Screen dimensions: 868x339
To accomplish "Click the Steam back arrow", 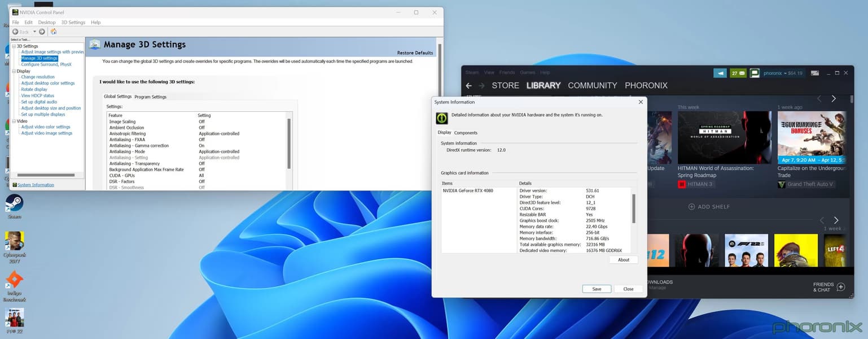I will [468, 86].
